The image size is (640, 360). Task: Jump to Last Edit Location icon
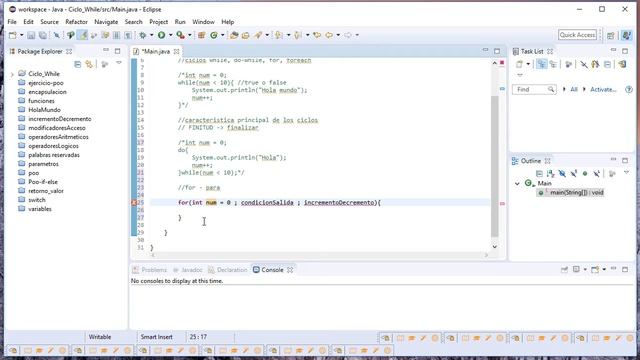[x=317, y=35]
